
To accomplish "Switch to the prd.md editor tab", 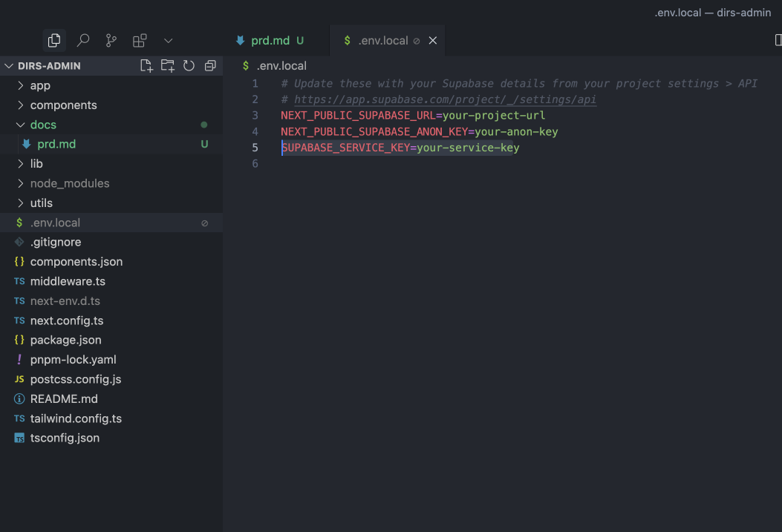I will [270, 41].
